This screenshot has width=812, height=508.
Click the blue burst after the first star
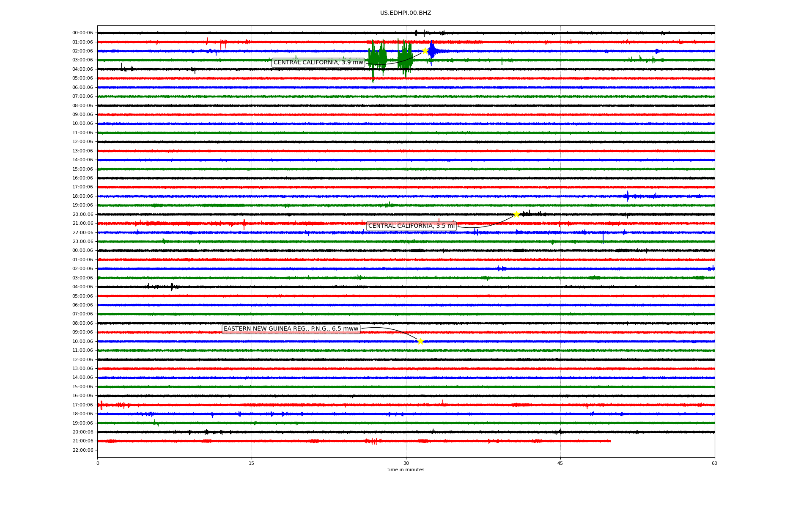click(432, 51)
